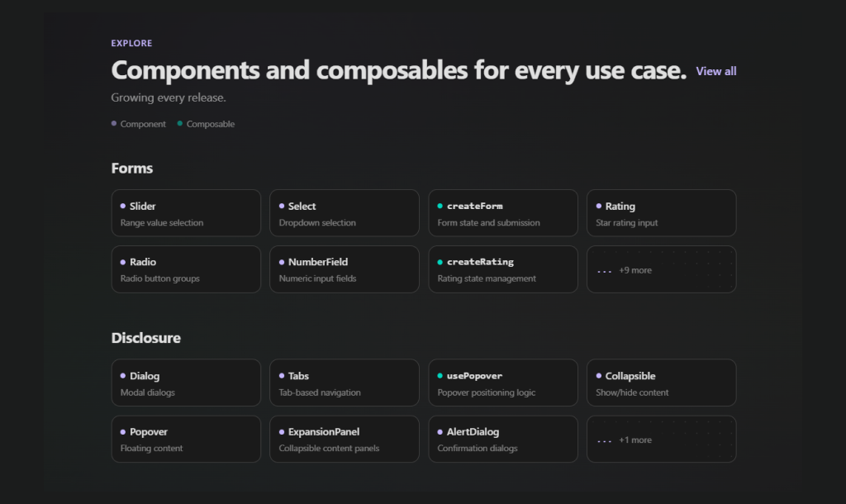Open the createRating composable card

(x=503, y=269)
